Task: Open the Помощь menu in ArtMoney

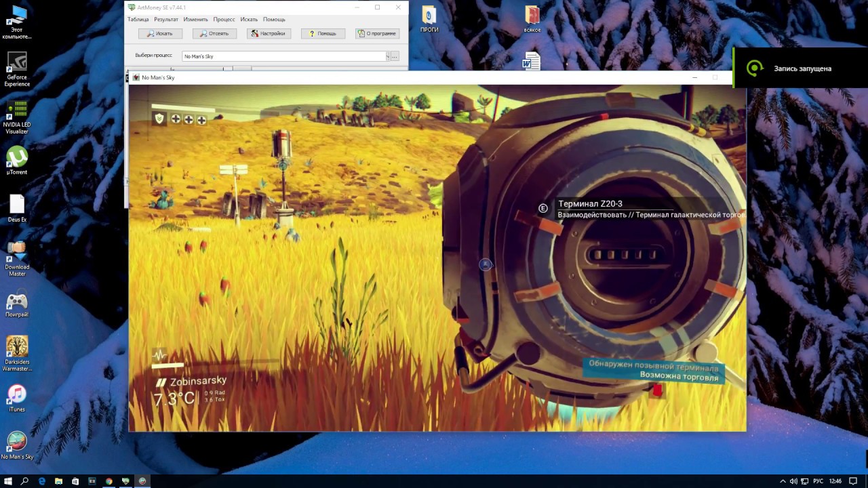Action: 274,20
